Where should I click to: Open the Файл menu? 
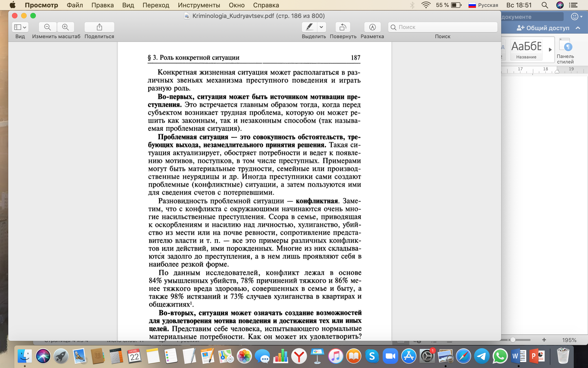pos(75,5)
